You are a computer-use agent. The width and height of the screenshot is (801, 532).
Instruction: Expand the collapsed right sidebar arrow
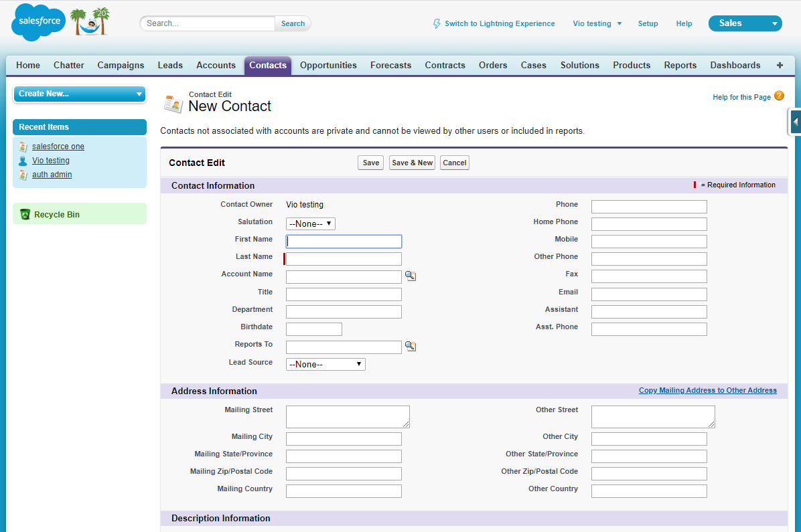pyautogui.click(x=795, y=122)
